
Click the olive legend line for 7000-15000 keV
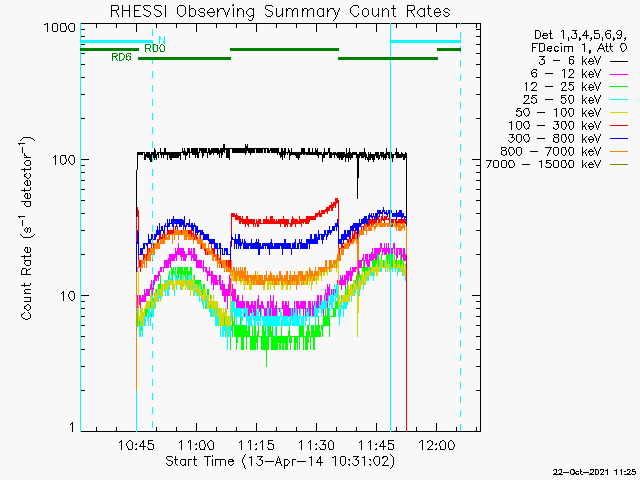click(x=619, y=165)
